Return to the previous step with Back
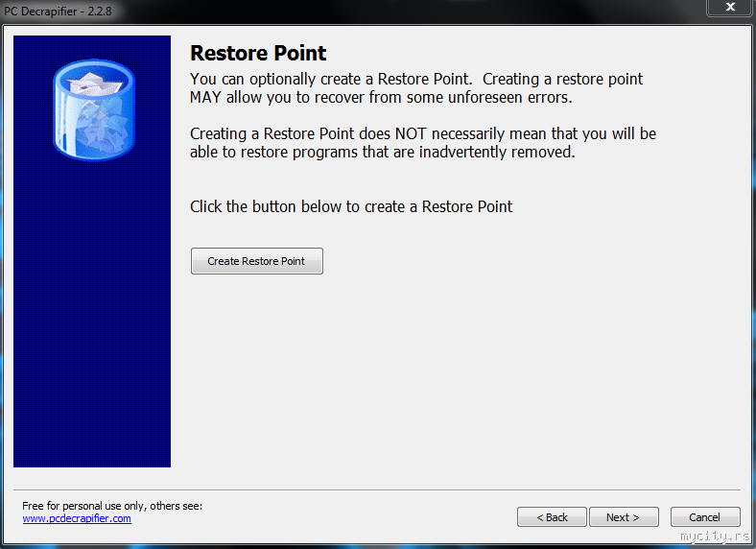Image resolution: width=756 pixels, height=549 pixels. point(552,517)
